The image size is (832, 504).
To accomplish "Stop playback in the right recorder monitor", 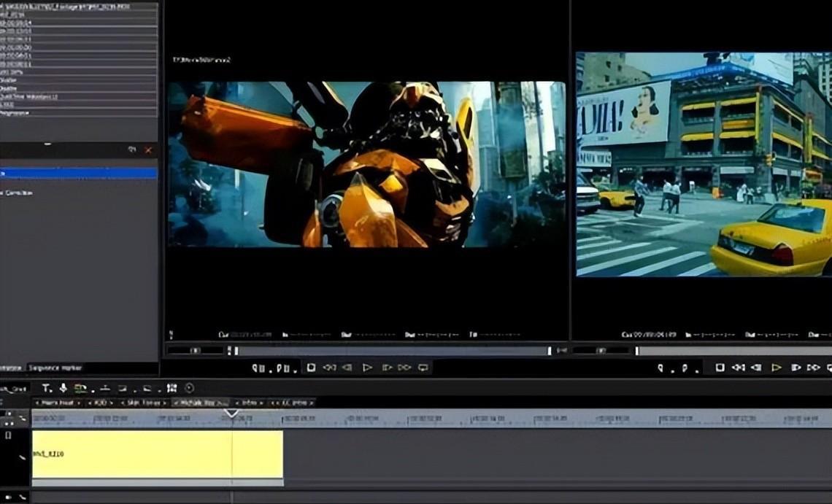I will point(720,367).
